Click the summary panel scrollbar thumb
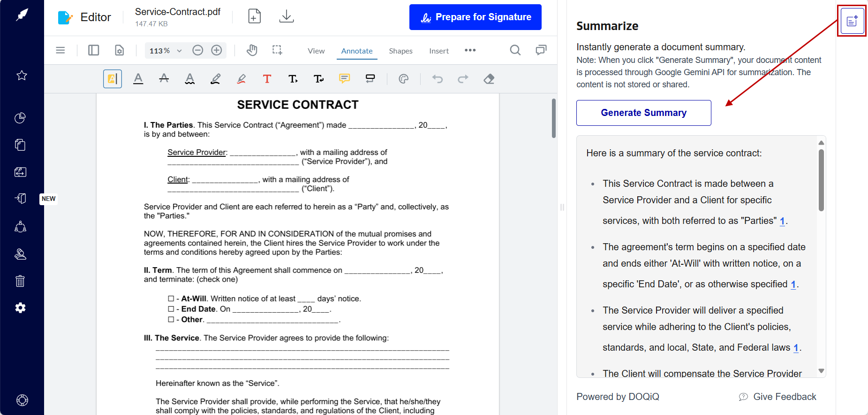The width and height of the screenshot is (868, 415). pos(821,180)
